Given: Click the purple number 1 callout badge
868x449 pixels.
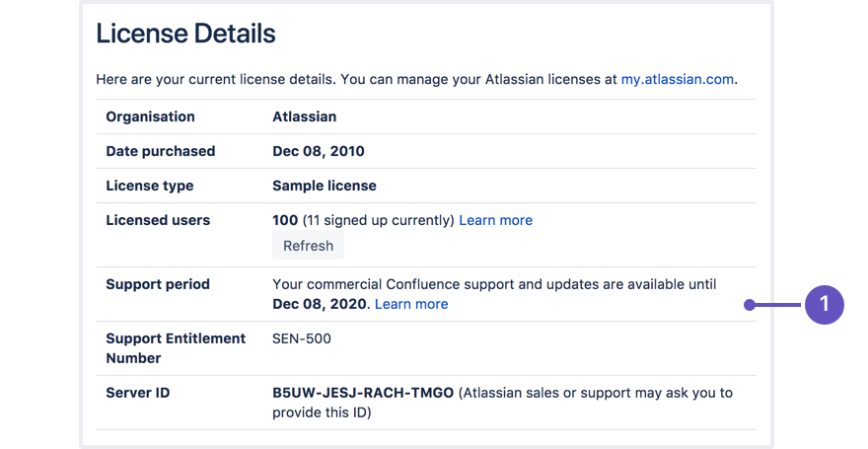Looking at the screenshot, I should tap(824, 305).
